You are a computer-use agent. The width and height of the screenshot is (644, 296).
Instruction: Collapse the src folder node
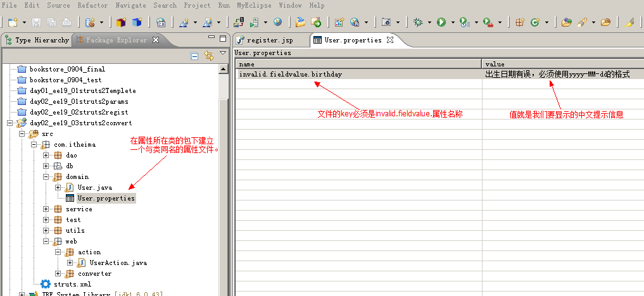click(22, 133)
